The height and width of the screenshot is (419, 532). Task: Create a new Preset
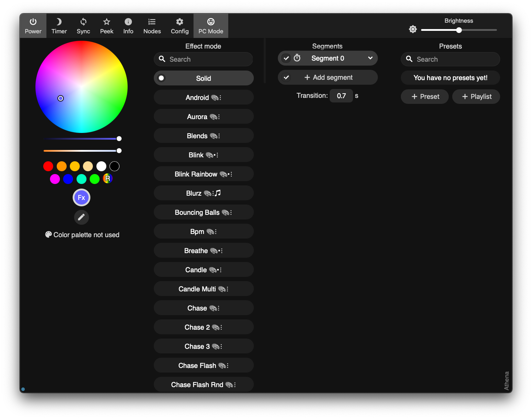click(425, 96)
